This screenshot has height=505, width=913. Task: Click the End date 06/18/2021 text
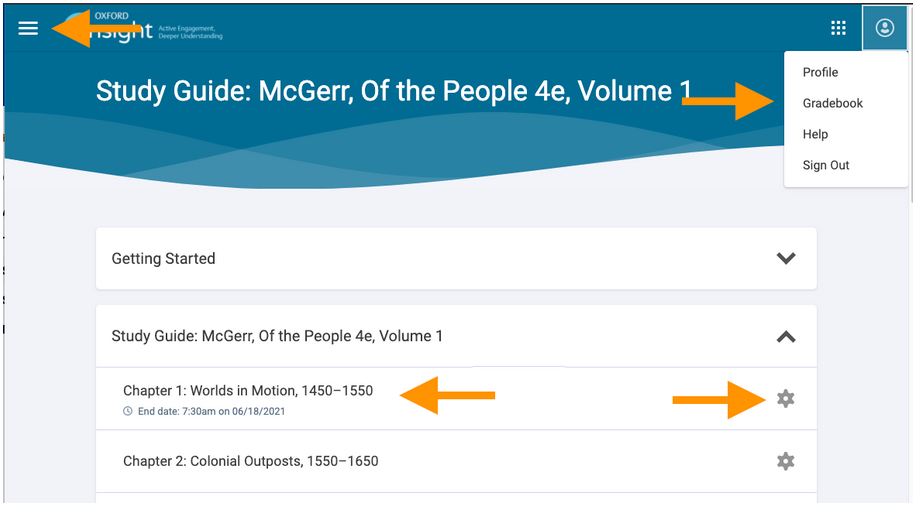[211, 411]
